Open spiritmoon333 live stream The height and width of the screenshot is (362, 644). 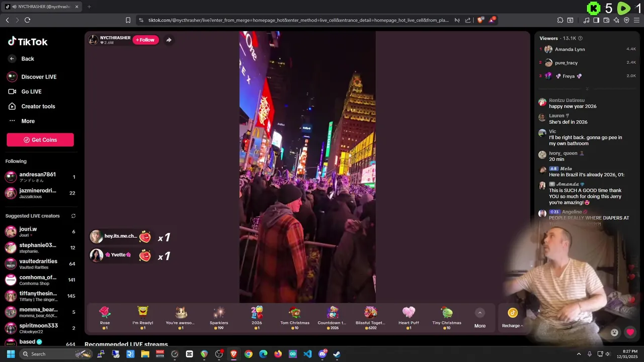(40, 328)
